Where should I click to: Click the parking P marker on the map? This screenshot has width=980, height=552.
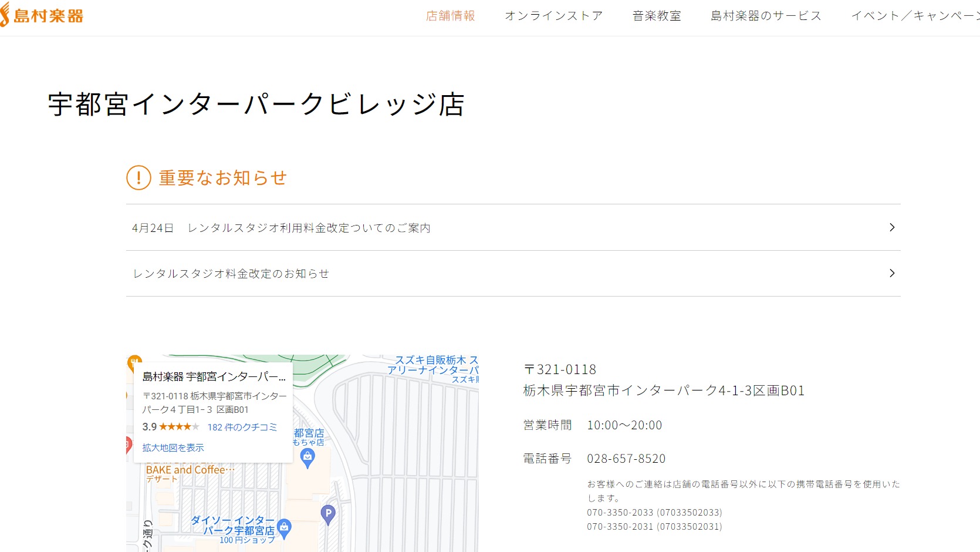(x=328, y=515)
